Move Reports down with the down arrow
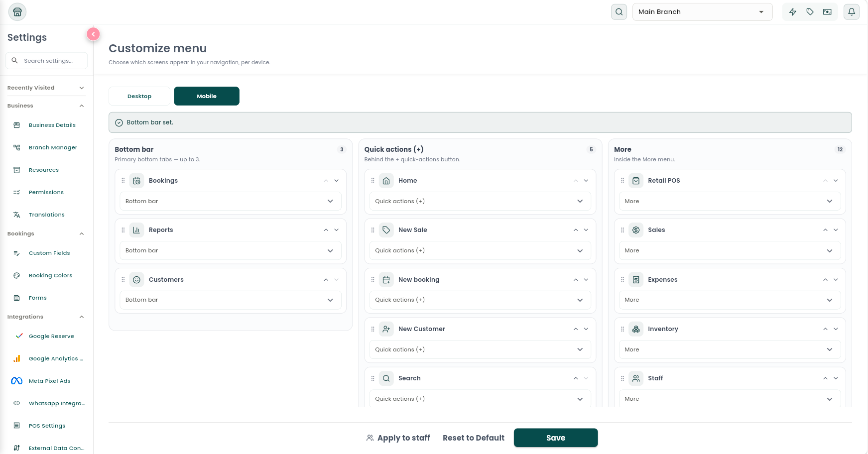This screenshot has width=868, height=454. pyautogui.click(x=337, y=230)
